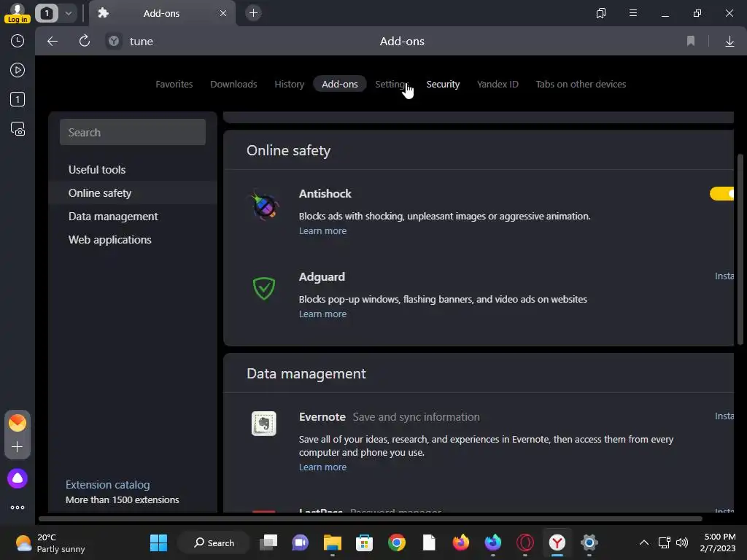Open the Yandex Mail icon in sidebar

(x=18, y=423)
